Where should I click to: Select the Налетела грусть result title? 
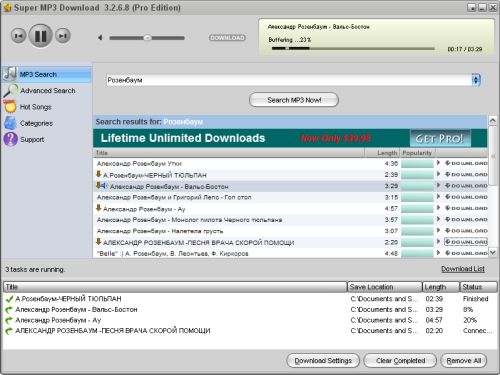click(x=160, y=231)
